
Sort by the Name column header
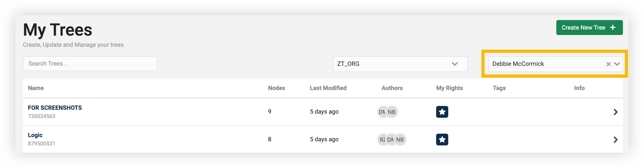click(36, 88)
